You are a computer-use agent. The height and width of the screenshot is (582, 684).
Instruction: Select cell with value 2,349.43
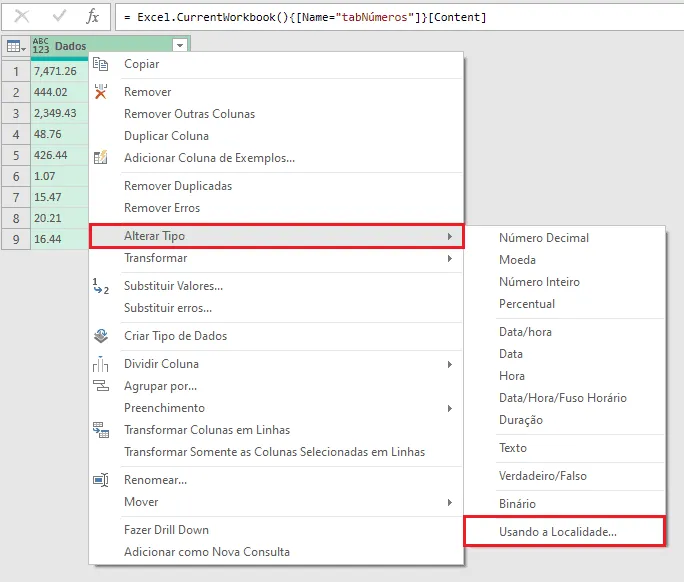(60, 113)
